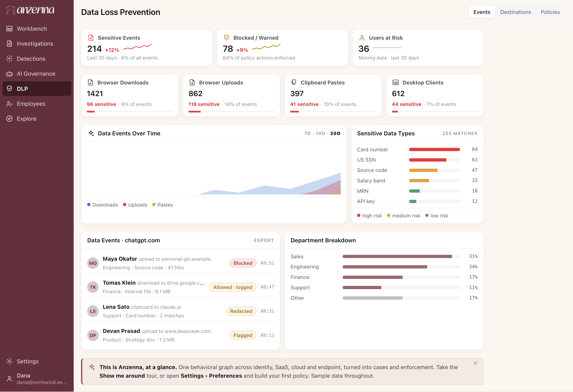Click the Finance department row

[384, 277]
